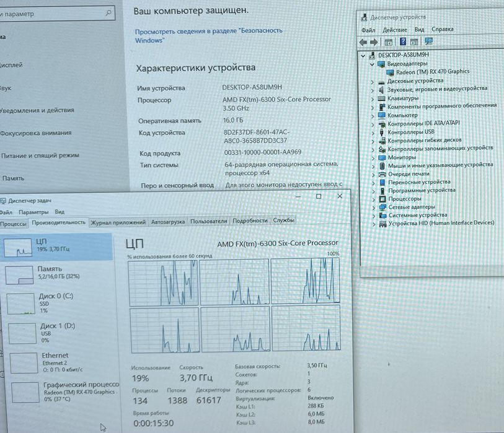Click the Device Manager title bar icon
The image size is (504, 433).
364,17
